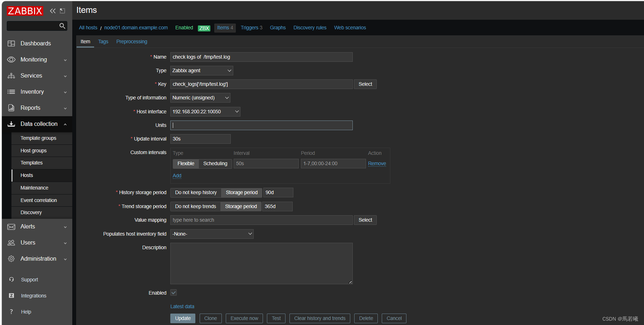Click the Execute now button
Viewport: 644px width, 325px height.
pos(244,319)
